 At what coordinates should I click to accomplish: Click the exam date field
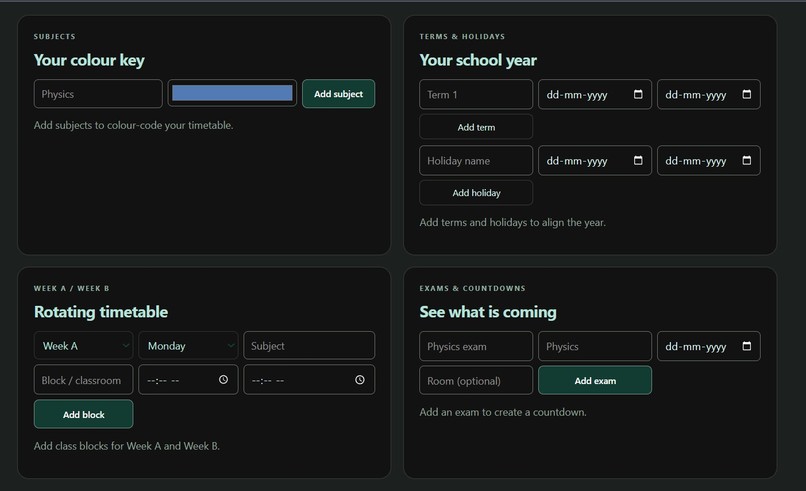tap(708, 346)
